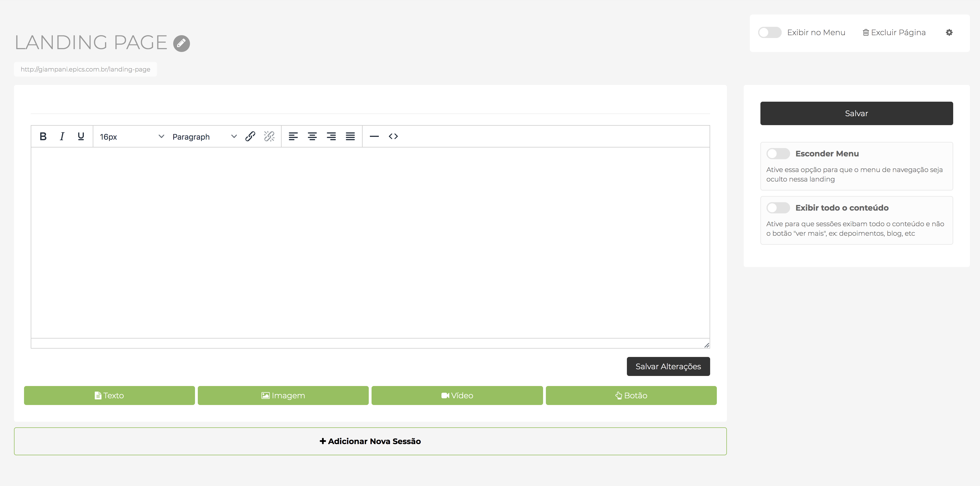The height and width of the screenshot is (486, 980).
Task: Justify the paragraph text
Action: (350, 136)
